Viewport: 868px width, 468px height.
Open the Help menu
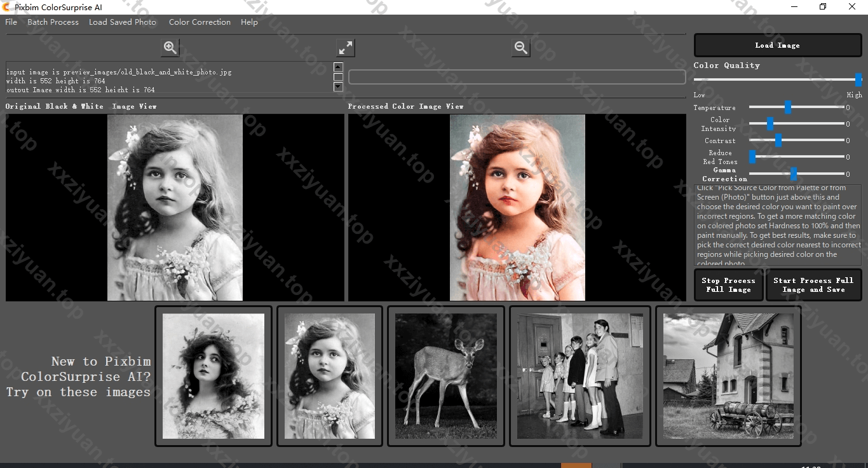pyautogui.click(x=249, y=22)
